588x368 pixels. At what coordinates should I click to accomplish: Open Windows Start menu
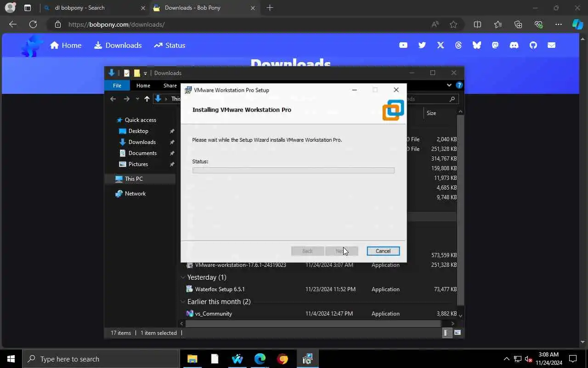(11, 359)
